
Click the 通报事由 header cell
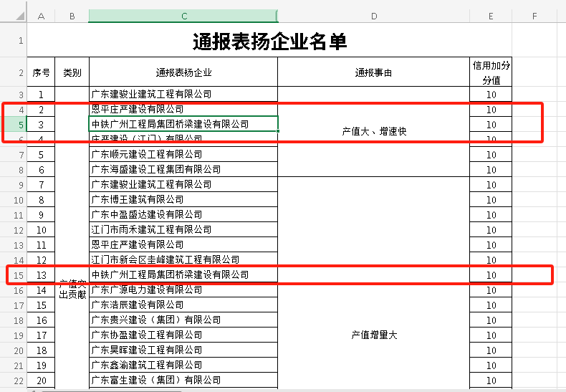[373, 72]
